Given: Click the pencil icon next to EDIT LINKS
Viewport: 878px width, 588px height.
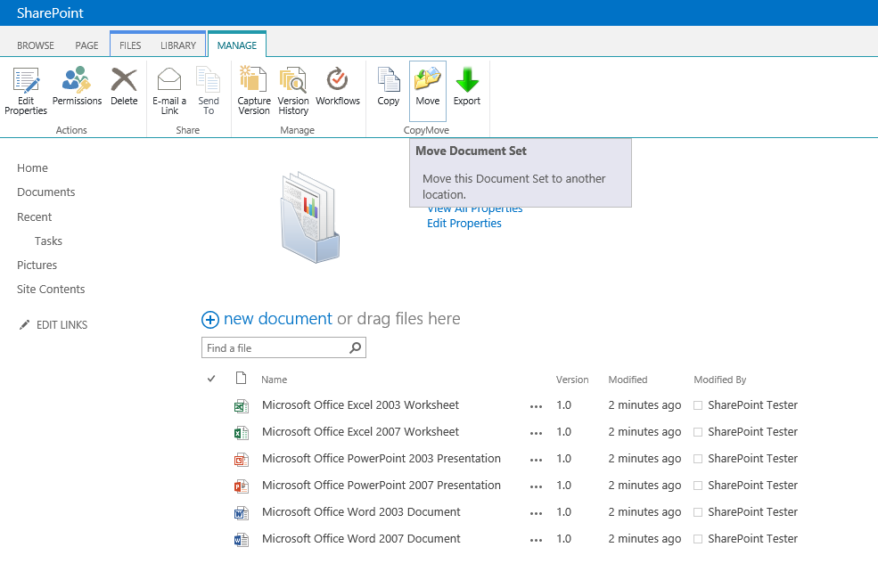Looking at the screenshot, I should click(x=24, y=325).
